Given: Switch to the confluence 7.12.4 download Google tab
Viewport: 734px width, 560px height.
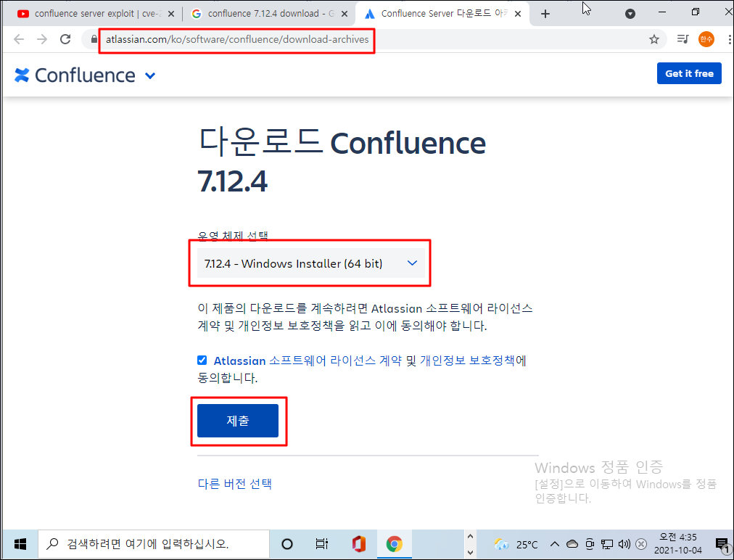Looking at the screenshot, I should tap(269, 14).
